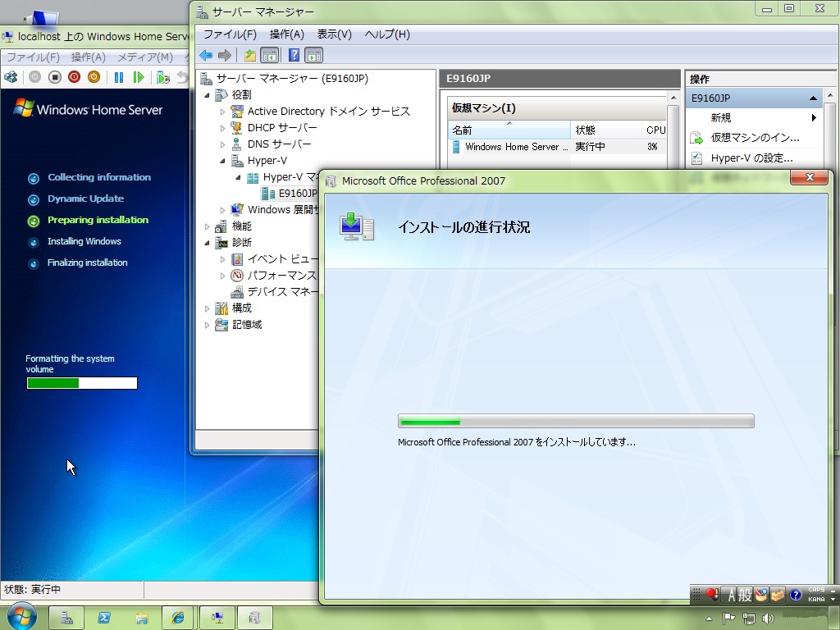Click the Snapshot icon in VM toolbar
The image size is (840, 630).
(x=163, y=77)
